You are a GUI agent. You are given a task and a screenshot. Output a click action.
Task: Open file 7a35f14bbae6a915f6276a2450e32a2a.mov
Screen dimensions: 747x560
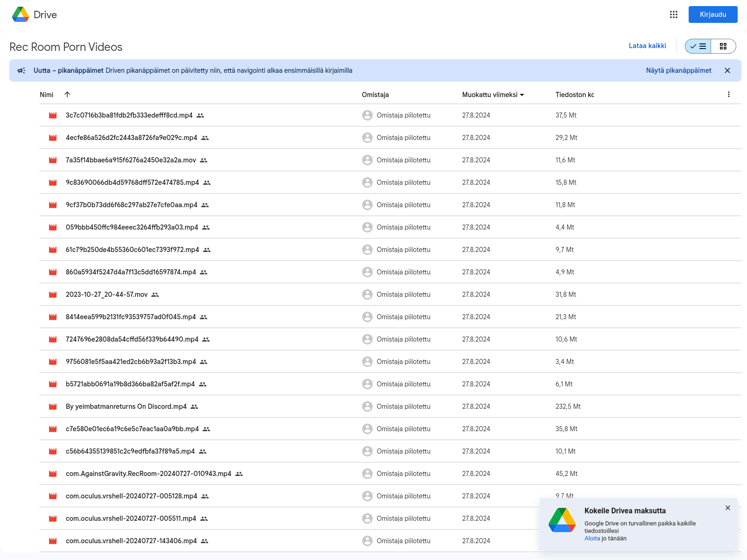[x=131, y=160]
